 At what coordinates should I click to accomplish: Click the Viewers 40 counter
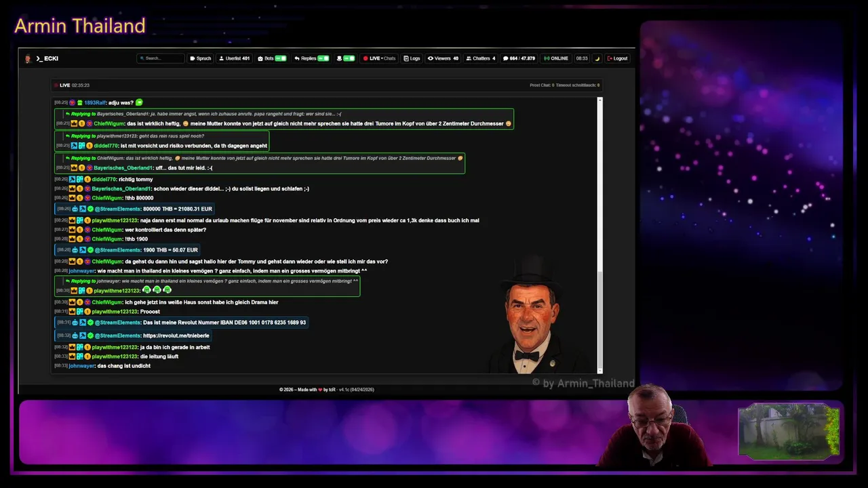tap(443, 58)
